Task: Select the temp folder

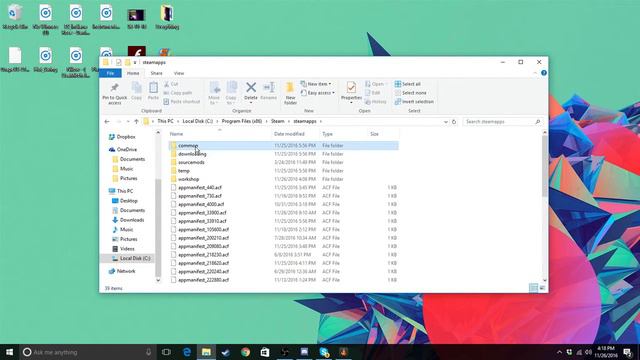Action: (284, 171)
